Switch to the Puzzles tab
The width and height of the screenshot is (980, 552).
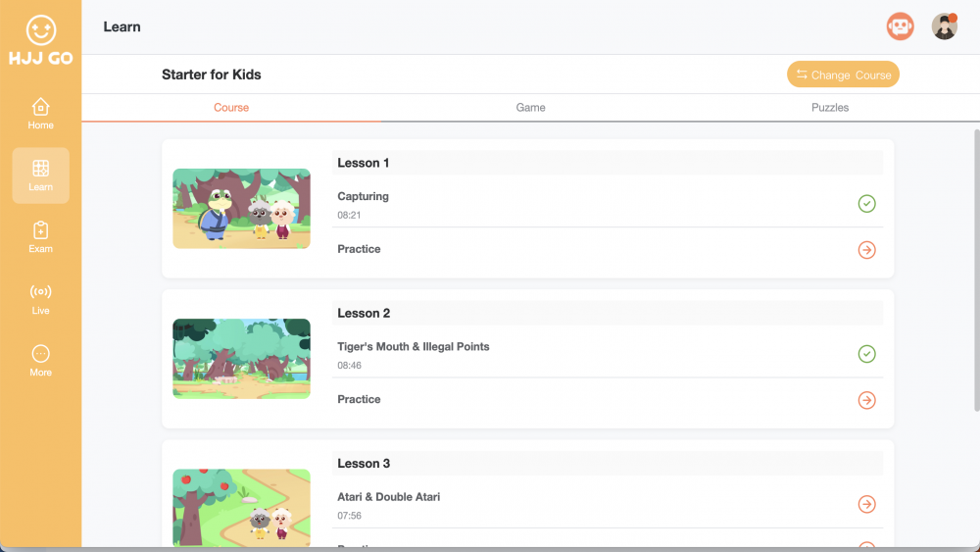(x=829, y=108)
